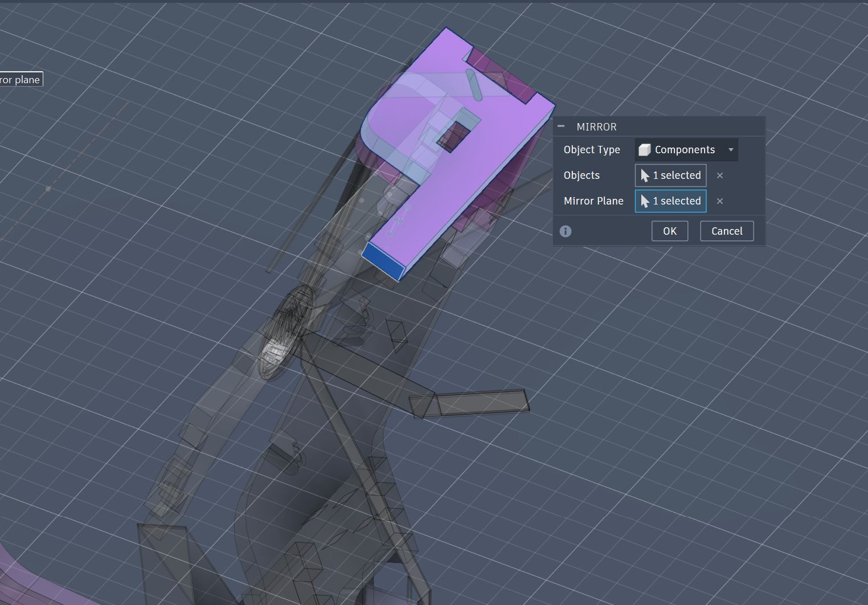Click the Objects selection box
The image size is (868, 605).
click(x=671, y=175)
